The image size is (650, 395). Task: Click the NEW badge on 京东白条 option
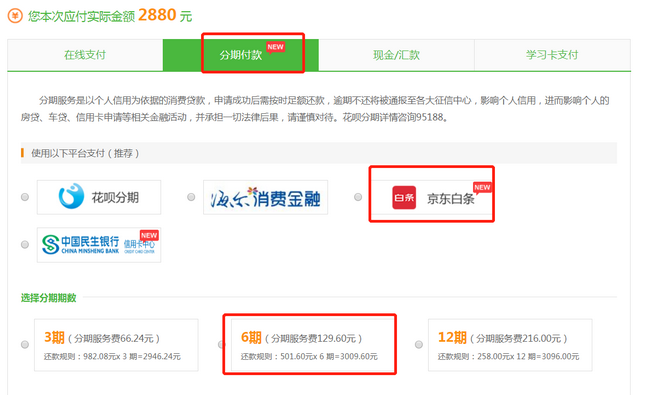point(482,188)
